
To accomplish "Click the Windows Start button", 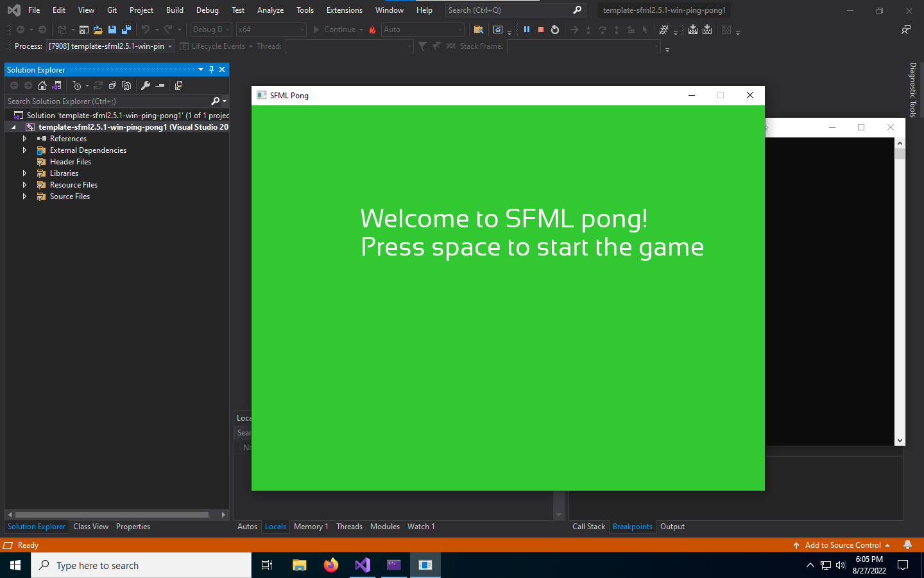I will [15, 565].
